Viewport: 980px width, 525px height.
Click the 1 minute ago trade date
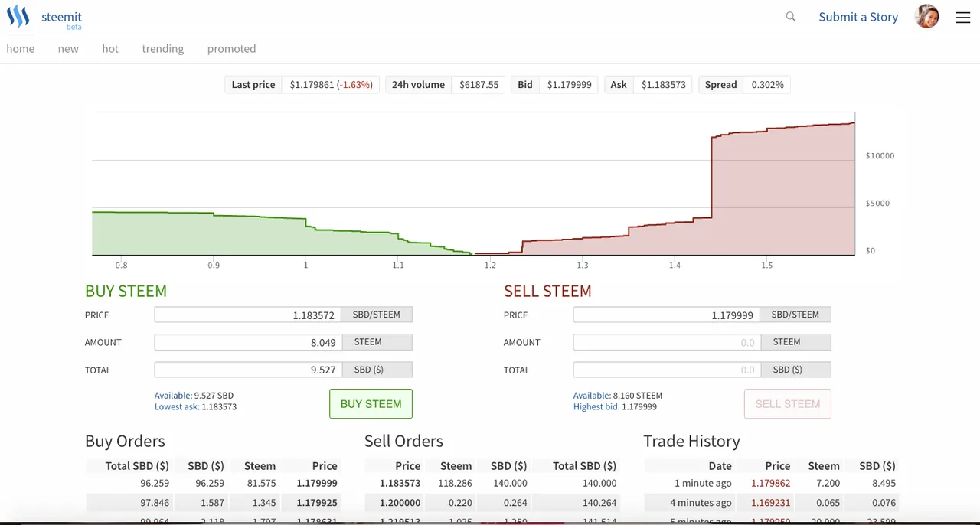(x=703, y=483)
